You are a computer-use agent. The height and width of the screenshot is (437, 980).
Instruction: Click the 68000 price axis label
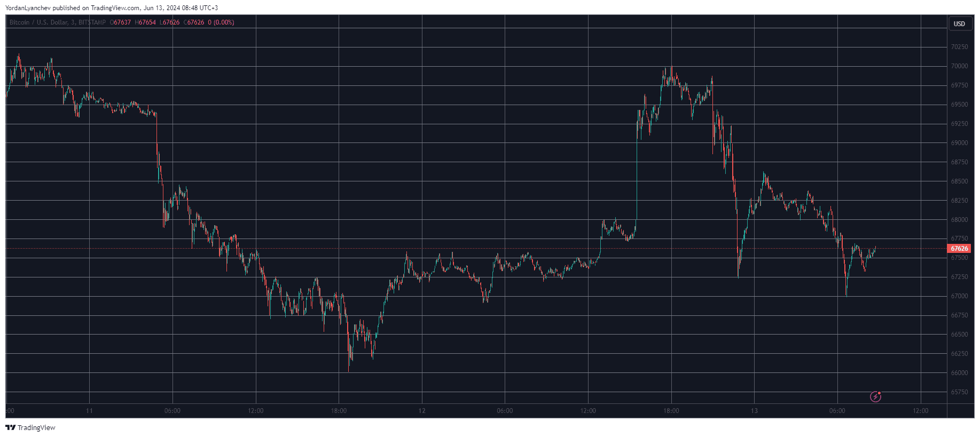[x=959, y=220]
